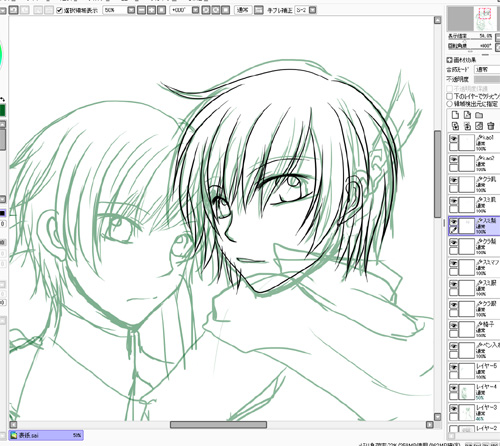The width and height of the screenshot is (500, 446).
Task: Click the horizontal scrollbar left arrow
Action: [13, 425]
